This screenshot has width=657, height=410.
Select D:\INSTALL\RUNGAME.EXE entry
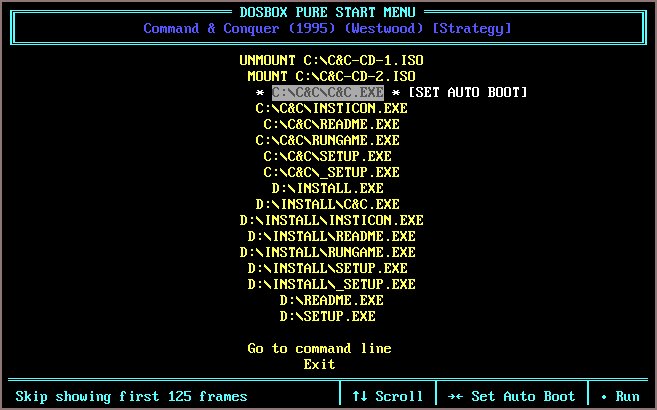point(327,252)
